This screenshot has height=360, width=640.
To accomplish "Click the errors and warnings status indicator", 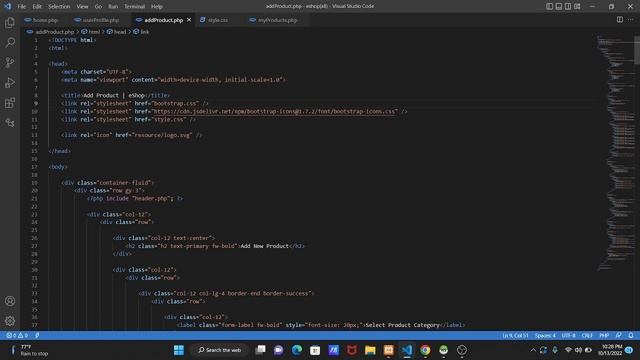I will [x=17, y=336].
